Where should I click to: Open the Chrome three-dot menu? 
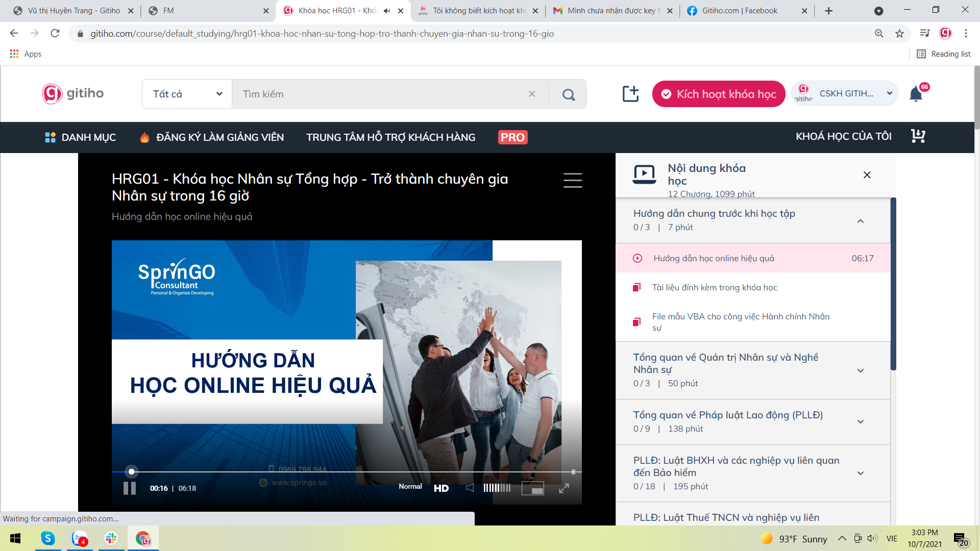[966, 33]
